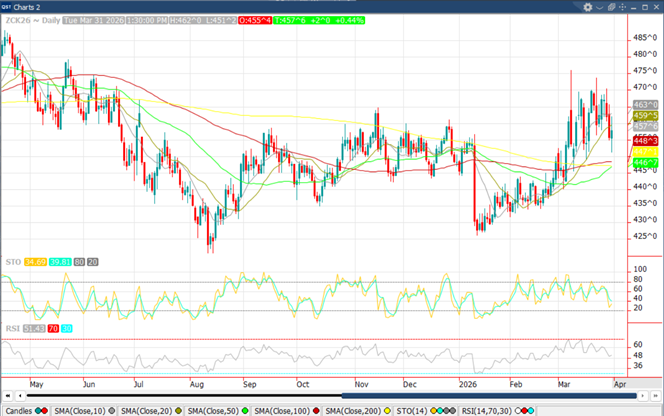Click the red 448^3 price axis marker
The image size is (664, 416).
pyautogui.click(x=645, y=141)
